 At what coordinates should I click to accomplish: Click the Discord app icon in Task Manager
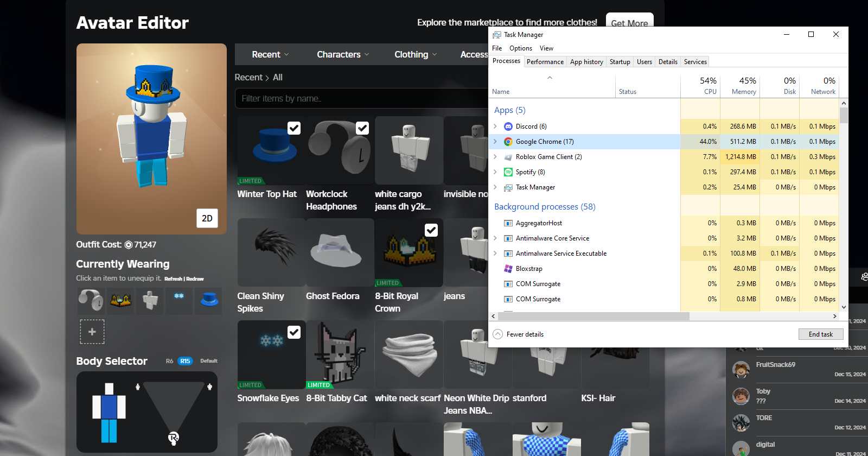pos(508,126)
